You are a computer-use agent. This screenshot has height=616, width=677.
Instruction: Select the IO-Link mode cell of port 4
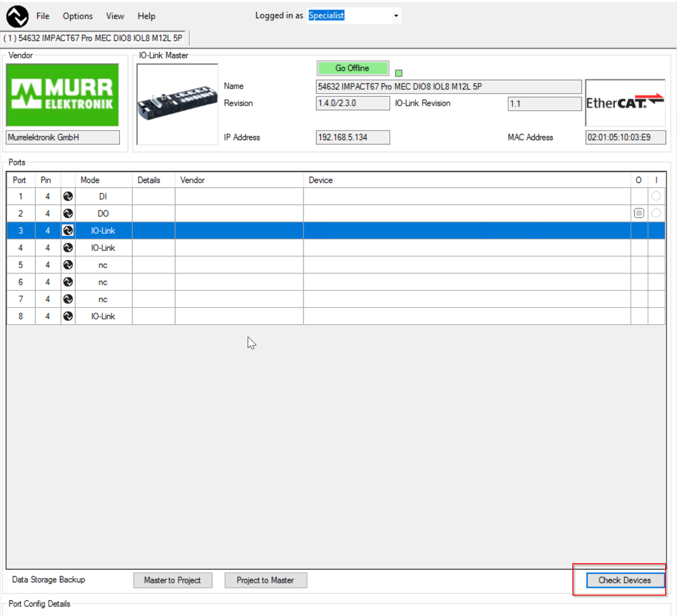(x=103, y=248)
